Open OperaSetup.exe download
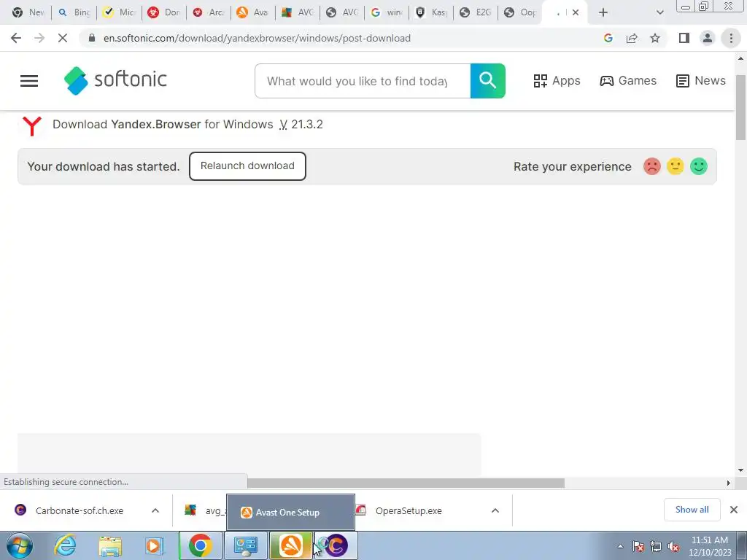The image size is (747, 560). (409, 510)
